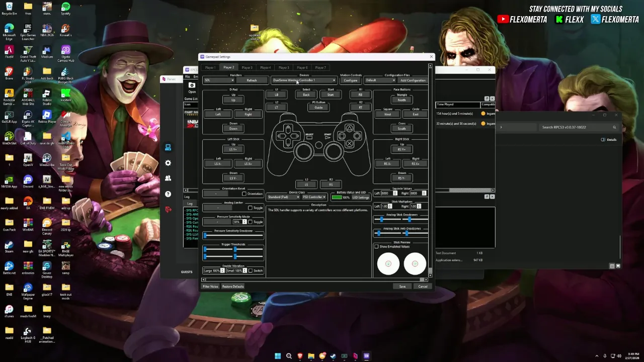Image resolution: width=644 pixels, height=362 pixels.
Task: Open OpenIV desktop shortcut
Action: tap(28, 160)
